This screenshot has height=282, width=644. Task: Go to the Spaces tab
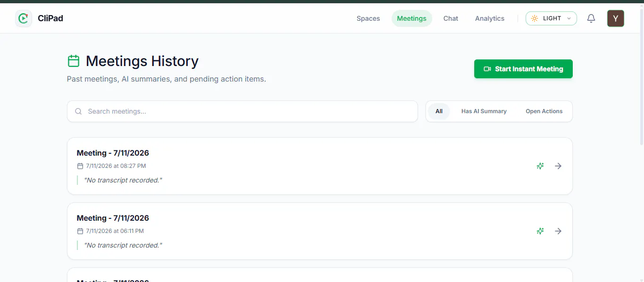(x=368, y=18)
